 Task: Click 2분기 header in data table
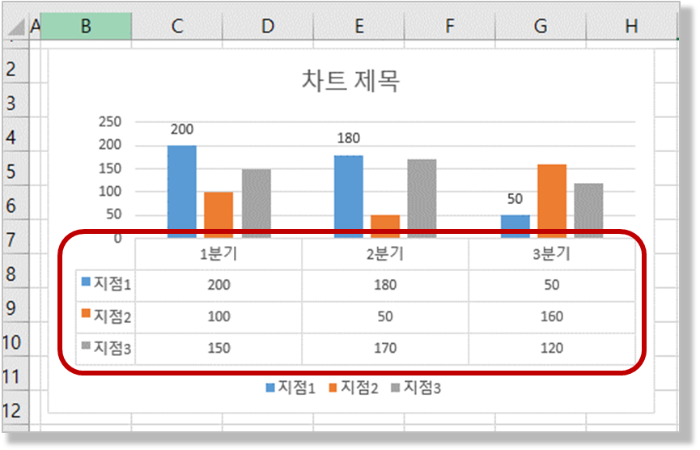click(x=385, y=254)
